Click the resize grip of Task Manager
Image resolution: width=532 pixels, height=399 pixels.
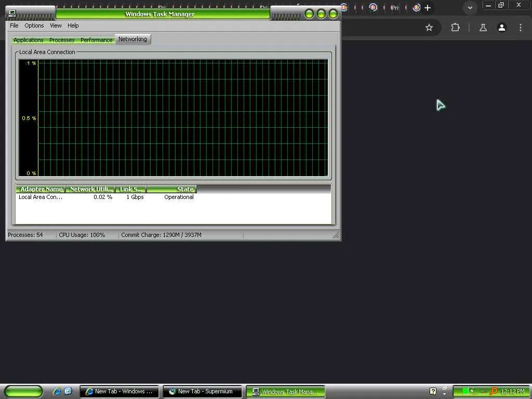point(336,235)
